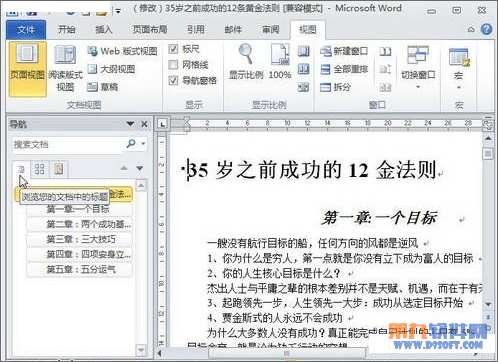Close the navigation pane
498x362 pixels.
click(144, 124)
